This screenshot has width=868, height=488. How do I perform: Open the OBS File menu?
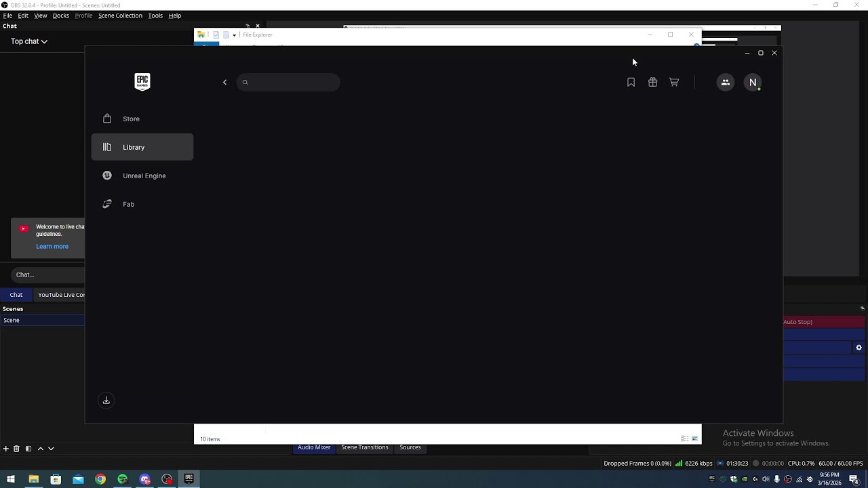(7, 16)
